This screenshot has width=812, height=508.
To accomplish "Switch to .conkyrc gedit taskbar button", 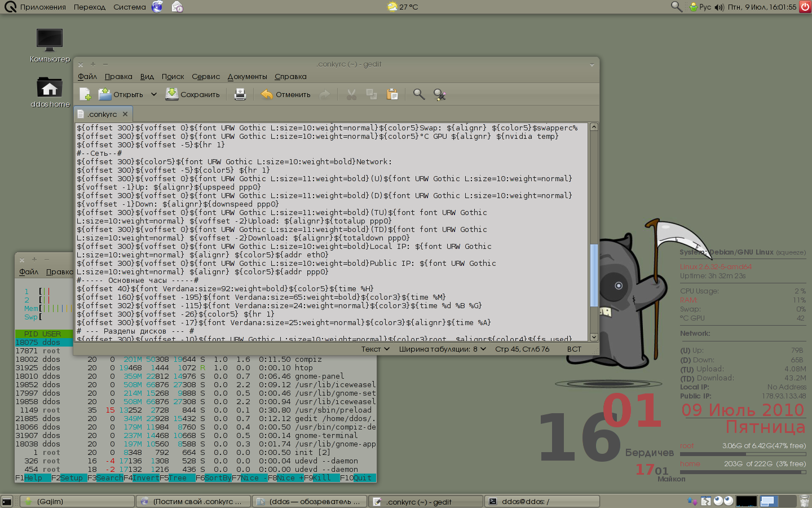I will click(425, 501).
